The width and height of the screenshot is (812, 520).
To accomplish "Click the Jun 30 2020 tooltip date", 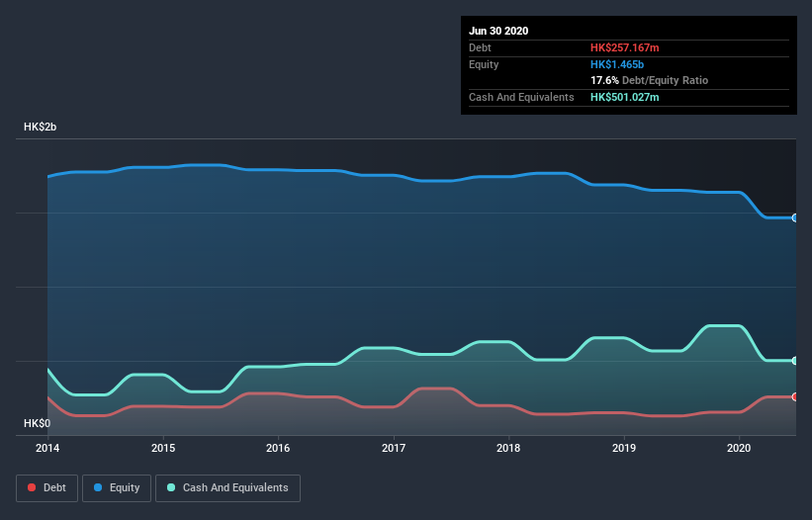I will click(498, 31).
